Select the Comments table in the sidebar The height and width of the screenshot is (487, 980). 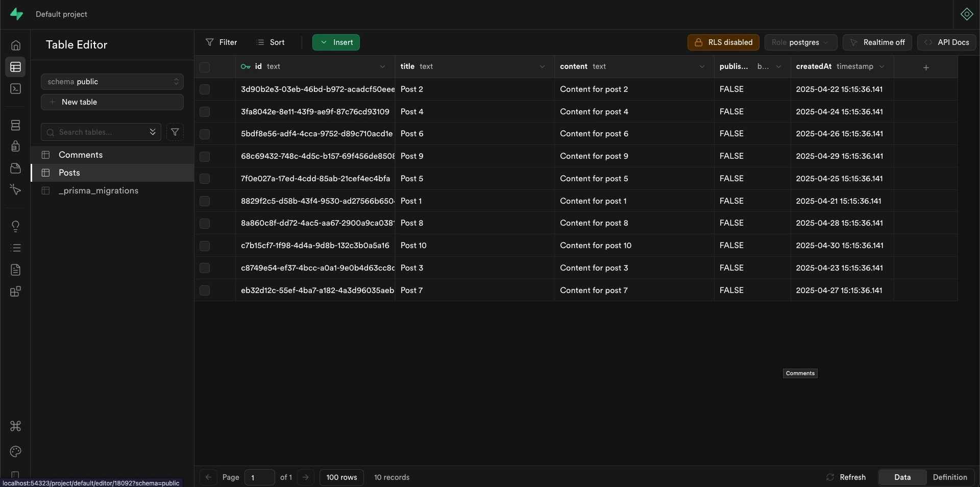(x=81, y=155)
